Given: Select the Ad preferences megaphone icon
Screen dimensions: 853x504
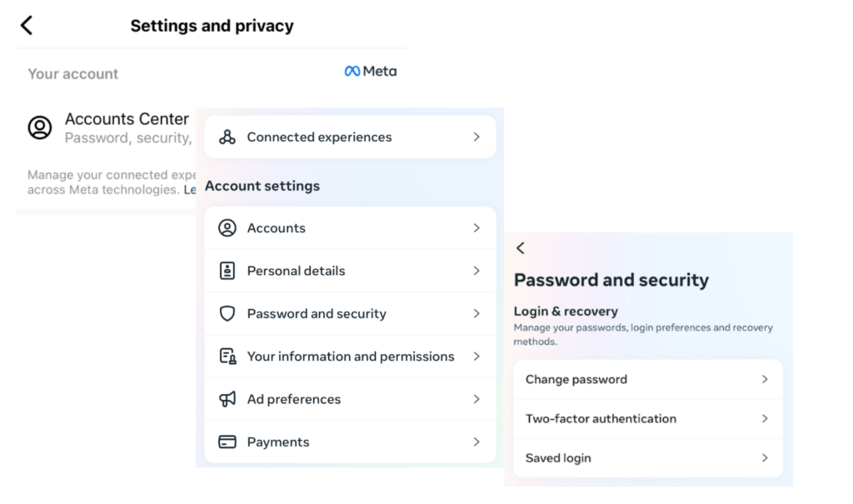Looking at the screenshot, I should coord(226,399).
